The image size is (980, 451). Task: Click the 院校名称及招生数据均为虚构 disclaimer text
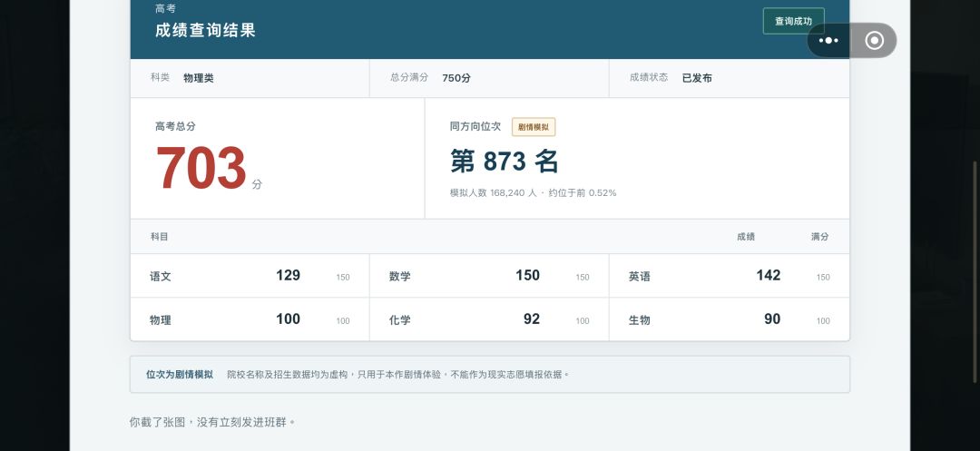click(398, 375)
